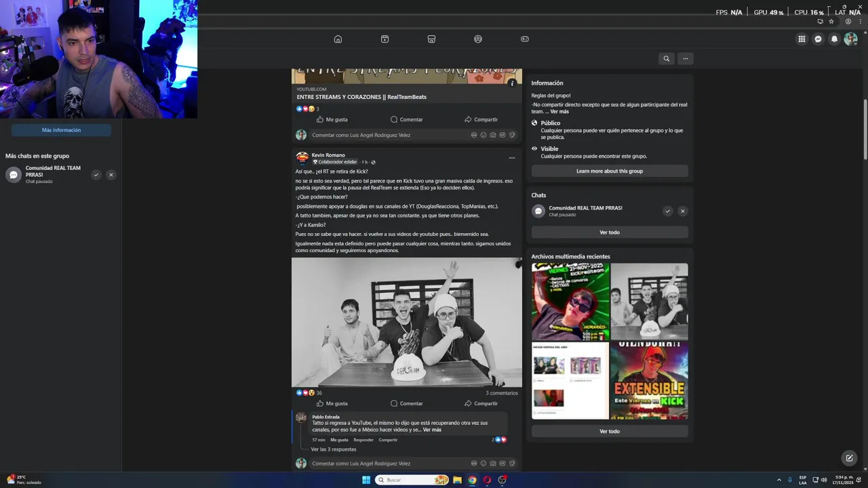Accept chat in right Chats panel checkmark
The image size is (868, 488).
667,211
